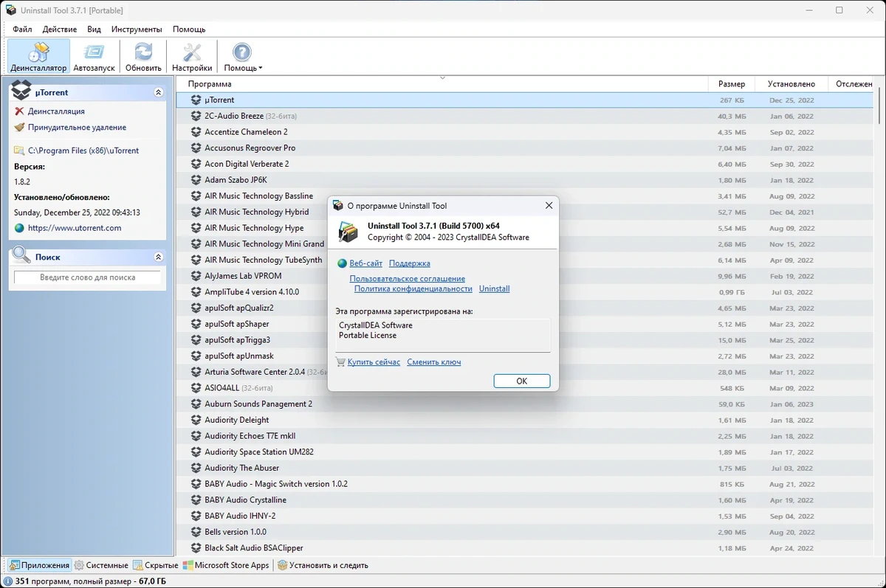Switch to the Приложения tab
This screenshot has height=588, width=886.
[x=39, y=565]
